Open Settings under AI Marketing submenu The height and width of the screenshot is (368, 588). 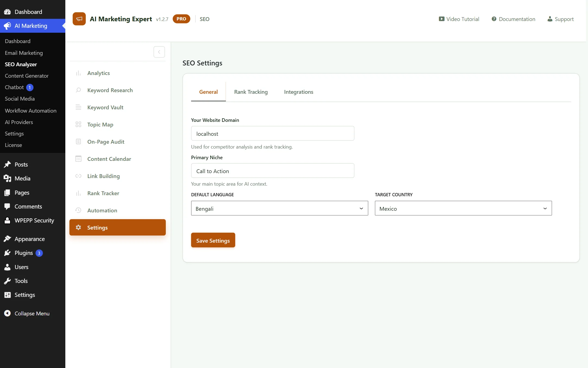click(14, 134)
